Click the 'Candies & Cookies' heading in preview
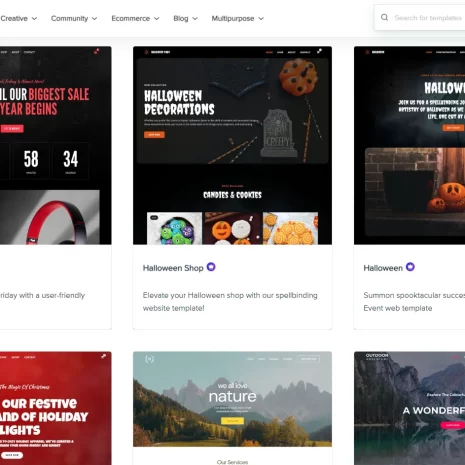The height and width of the screenshot is (465, 465). tap(232, 195)
